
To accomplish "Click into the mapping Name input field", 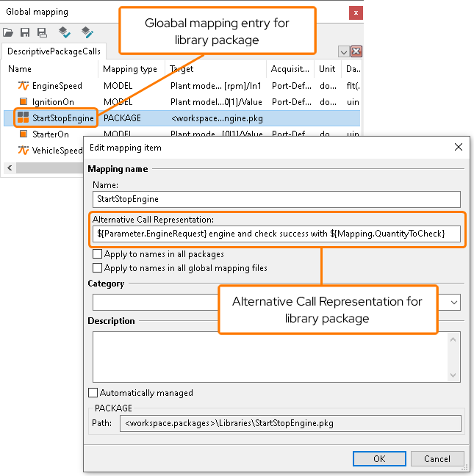I will coord(276,199).
